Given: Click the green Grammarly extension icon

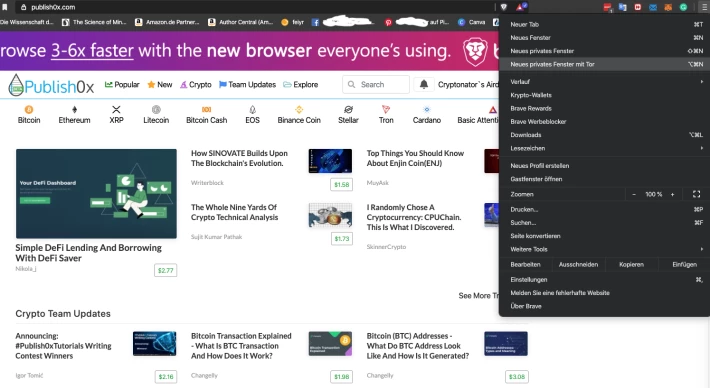Looking at the screenshot, I should 683,7.
